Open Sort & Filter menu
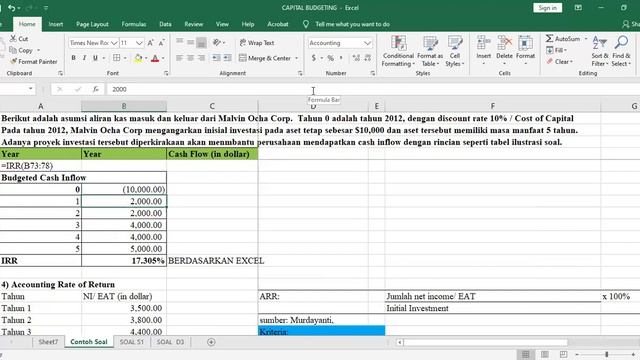Viewport: 640px width, 360px height. (x=600, y=51)
